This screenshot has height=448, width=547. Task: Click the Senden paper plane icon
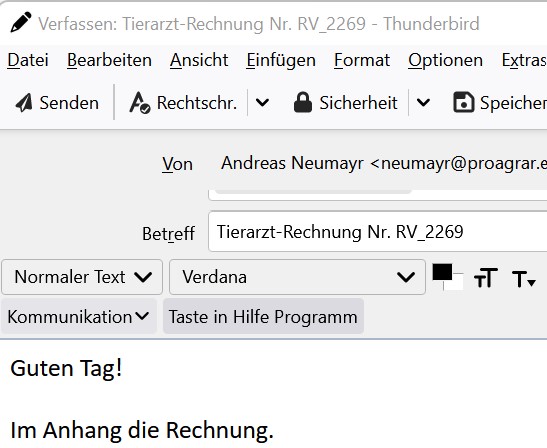(24, 103)
